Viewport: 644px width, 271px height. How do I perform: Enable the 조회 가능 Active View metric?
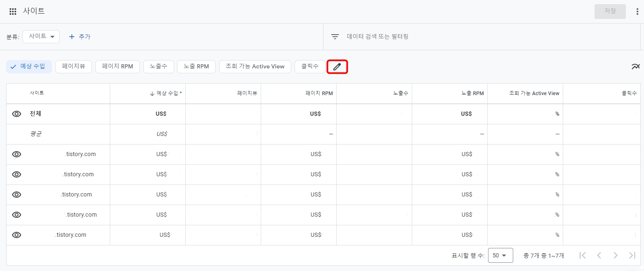click(x=255, y=66)
